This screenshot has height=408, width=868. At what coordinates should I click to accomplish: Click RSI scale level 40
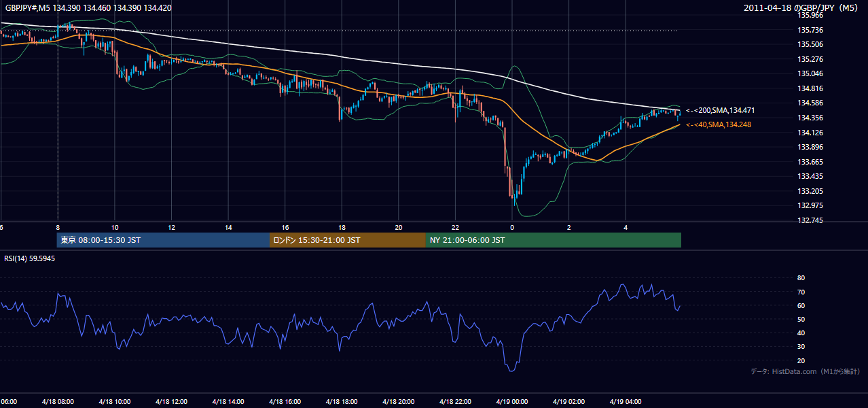801,333
